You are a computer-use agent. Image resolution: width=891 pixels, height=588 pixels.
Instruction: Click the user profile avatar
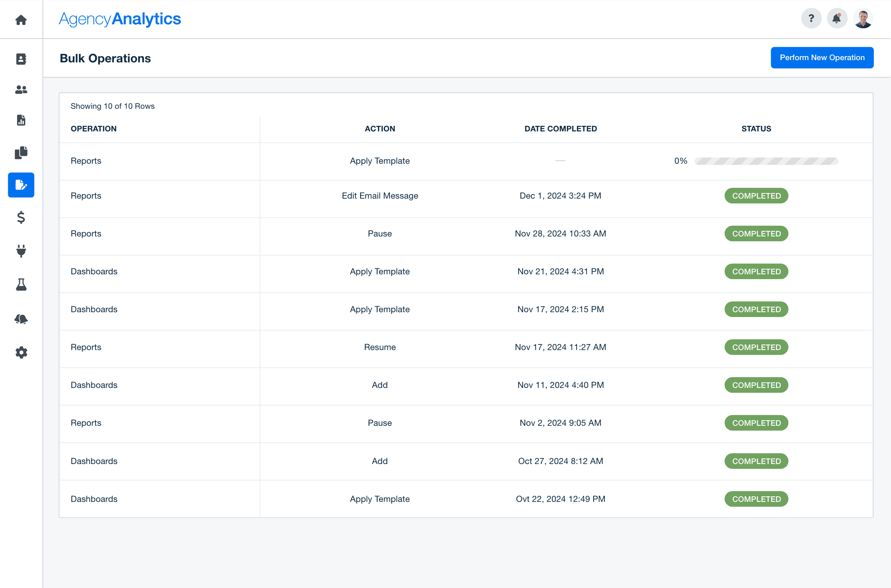tap(862, 19)
